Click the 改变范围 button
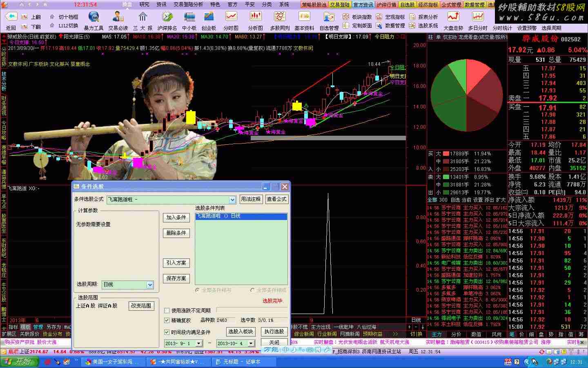The image size is (588, 368). [x=141, y=306]
